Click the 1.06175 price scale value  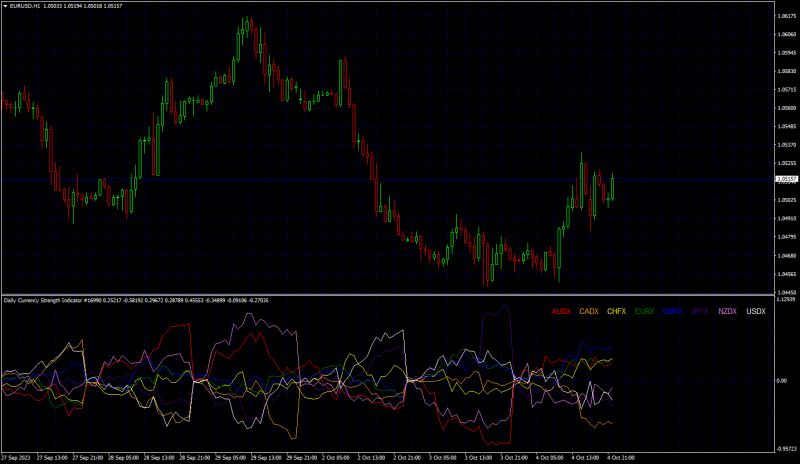[787, 16]
